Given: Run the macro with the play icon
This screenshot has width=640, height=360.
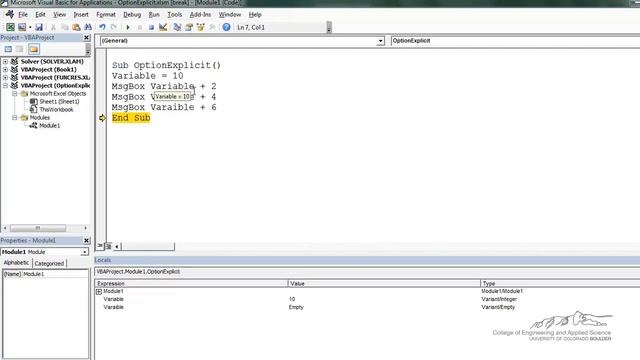Looking at the screenshot, I should click(x=128, y=27).
